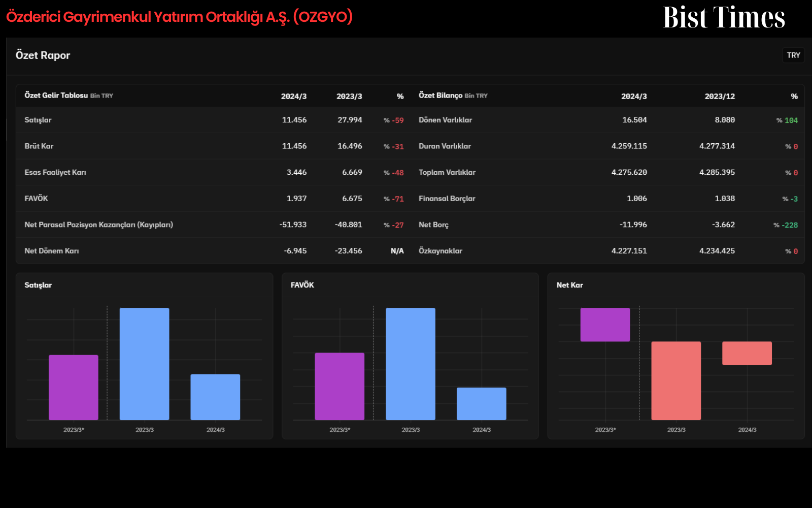Click Dönen Varlıklar value 16.504
This screenshot has width=812, height=508.
pyautogui.click(x=634, y=120)
